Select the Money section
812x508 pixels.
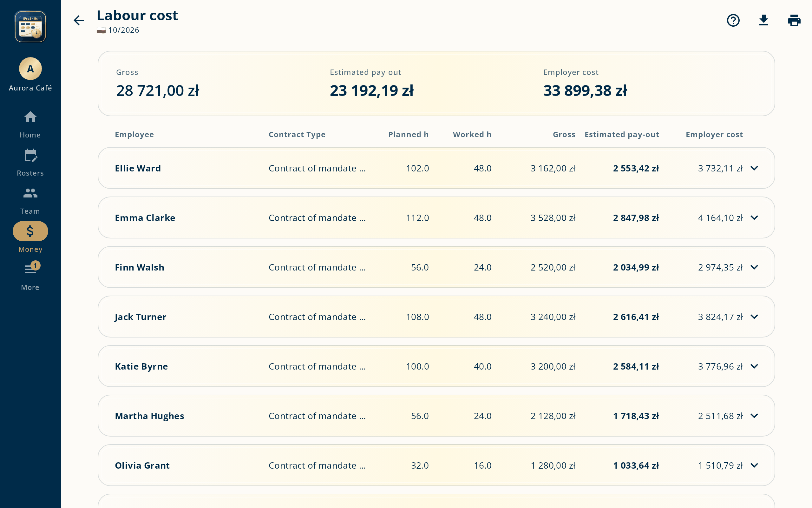point(30,237)
